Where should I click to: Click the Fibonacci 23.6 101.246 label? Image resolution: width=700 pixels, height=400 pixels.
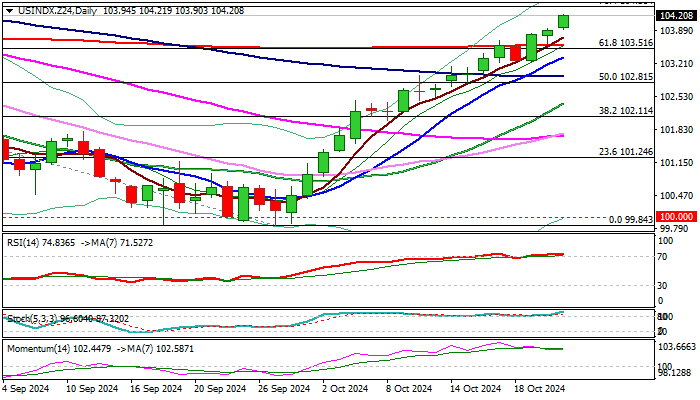625,152
